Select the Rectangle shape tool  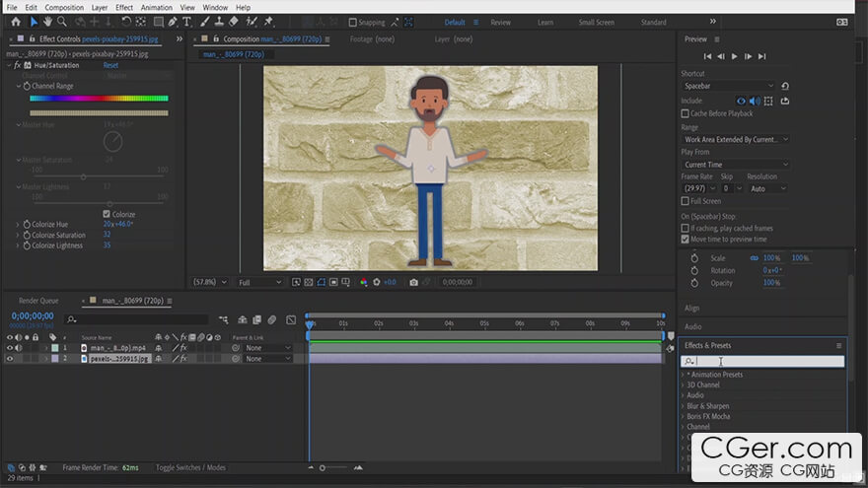(x=159, y=22)
